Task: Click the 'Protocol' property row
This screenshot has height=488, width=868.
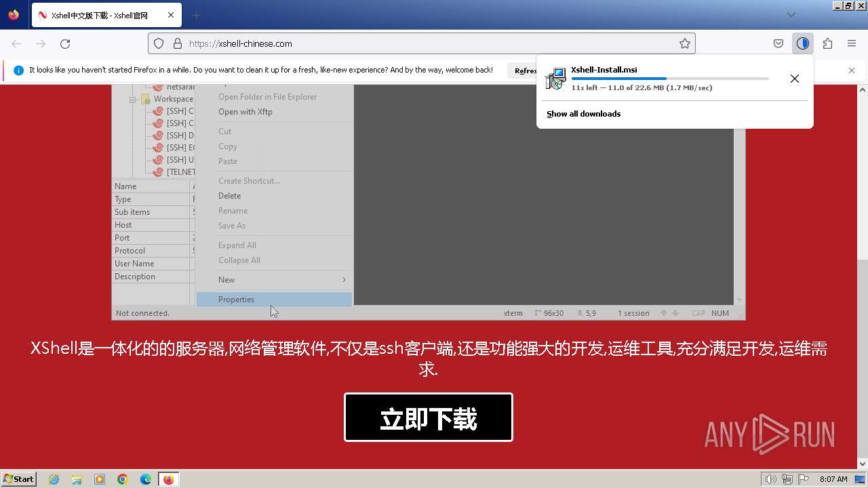Action: (153, 251)
